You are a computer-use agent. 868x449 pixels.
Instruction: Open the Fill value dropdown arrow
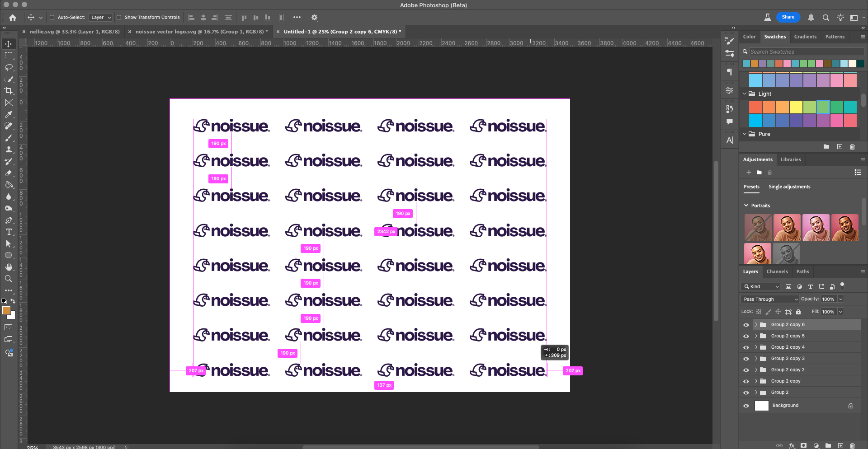841,312
